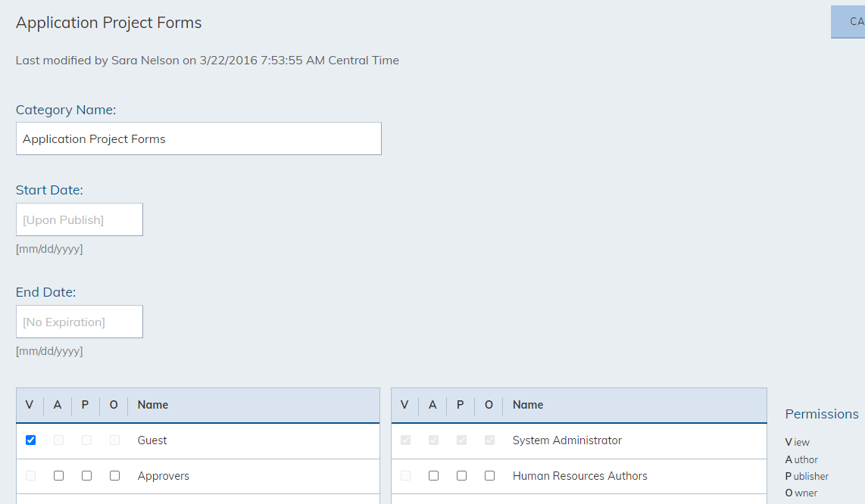
Task: Click the A column header in the left table
Action: 58,405
